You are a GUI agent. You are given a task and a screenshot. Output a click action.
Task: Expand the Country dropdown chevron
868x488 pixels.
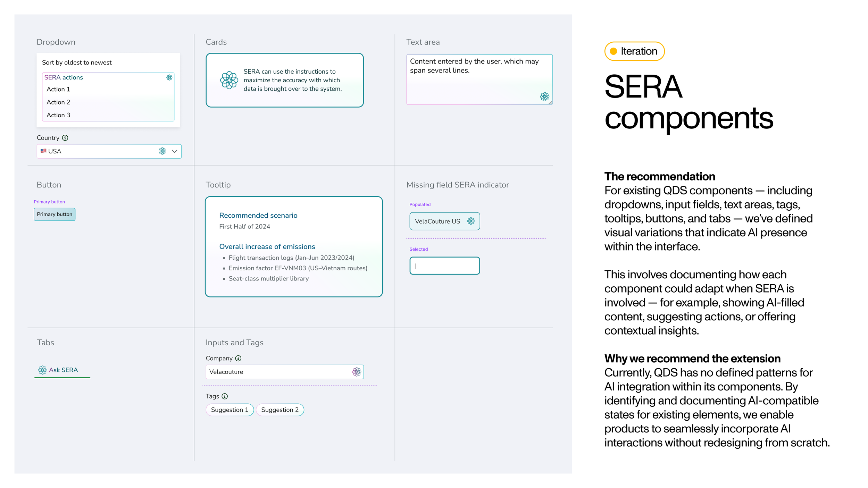[174, 151]
